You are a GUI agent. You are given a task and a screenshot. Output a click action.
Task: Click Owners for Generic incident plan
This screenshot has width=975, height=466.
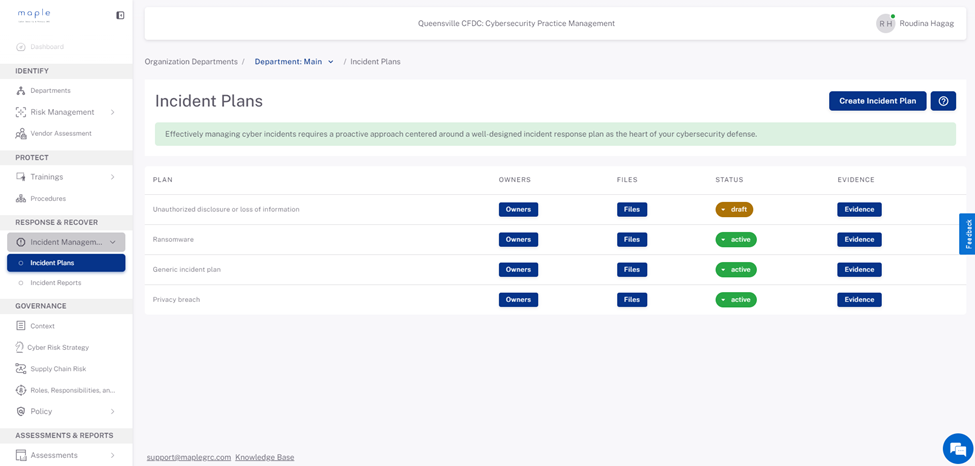click(x=518, y=270)
